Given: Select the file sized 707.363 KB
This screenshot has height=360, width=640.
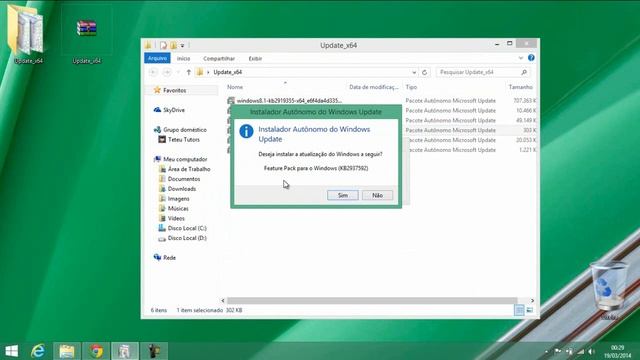Looking at the screenshot, I should click(381, 100).
